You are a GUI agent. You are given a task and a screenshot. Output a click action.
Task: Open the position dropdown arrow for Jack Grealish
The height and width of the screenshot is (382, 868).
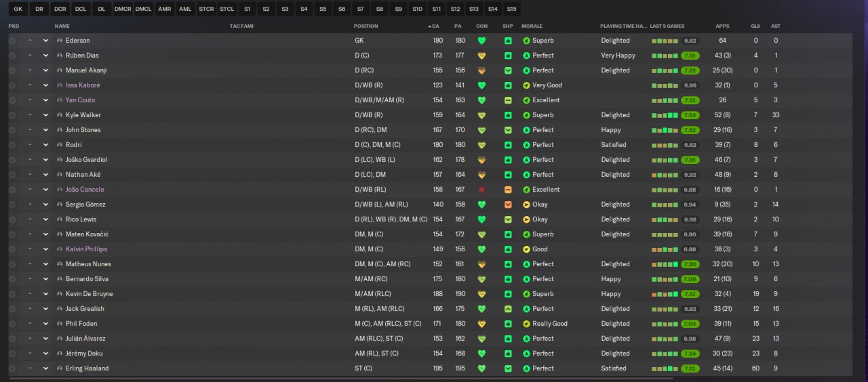[x=45, y=309]
